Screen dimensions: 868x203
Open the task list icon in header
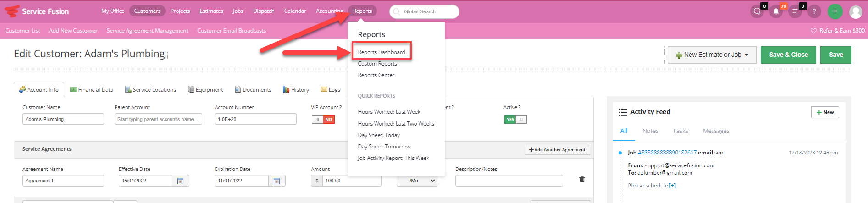tap(795, 11)
